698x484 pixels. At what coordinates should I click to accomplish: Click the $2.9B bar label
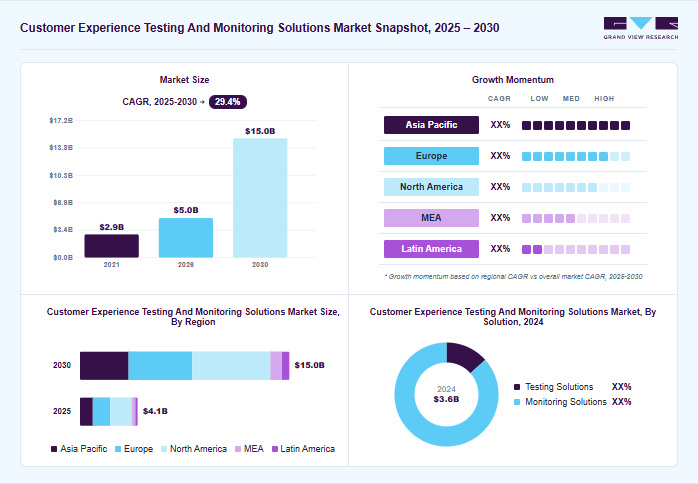click(x=112, y=227)
